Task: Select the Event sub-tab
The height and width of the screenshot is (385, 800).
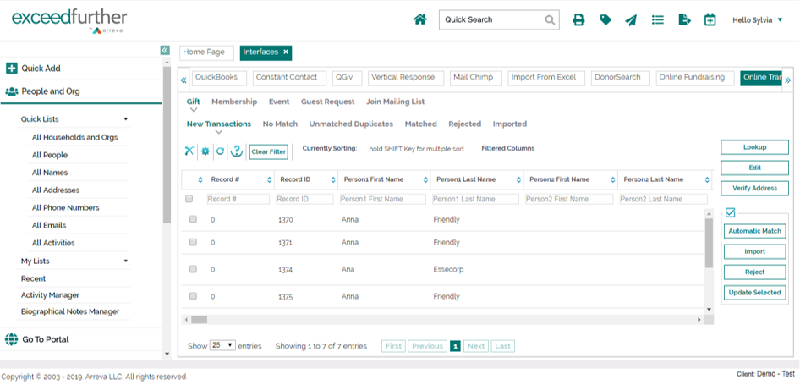Action: coord(279,101)
